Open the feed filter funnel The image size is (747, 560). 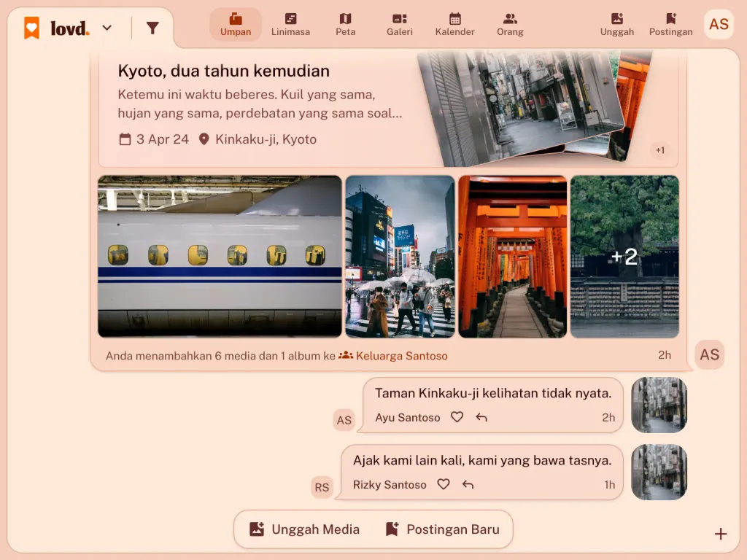(152, 28)
